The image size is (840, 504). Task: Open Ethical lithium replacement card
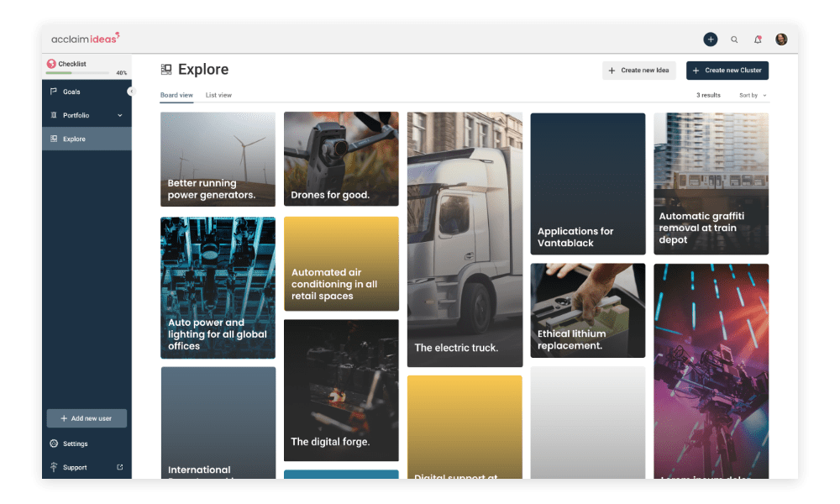(588, 310)
